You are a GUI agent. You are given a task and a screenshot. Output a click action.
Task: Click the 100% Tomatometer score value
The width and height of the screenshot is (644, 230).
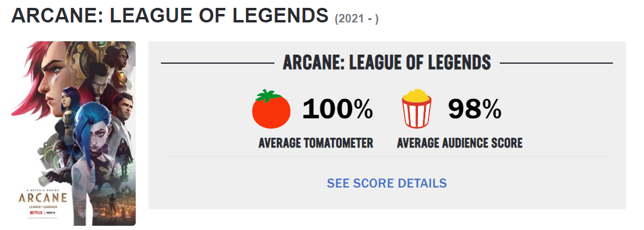point(337,110)
